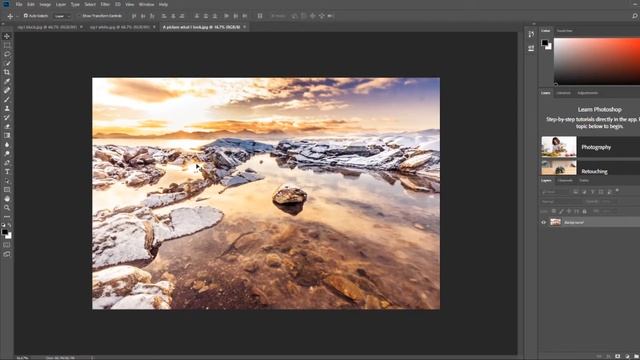Select the Crop tool
Viewport: 640px width, 360px height.
tap(7, 72)
